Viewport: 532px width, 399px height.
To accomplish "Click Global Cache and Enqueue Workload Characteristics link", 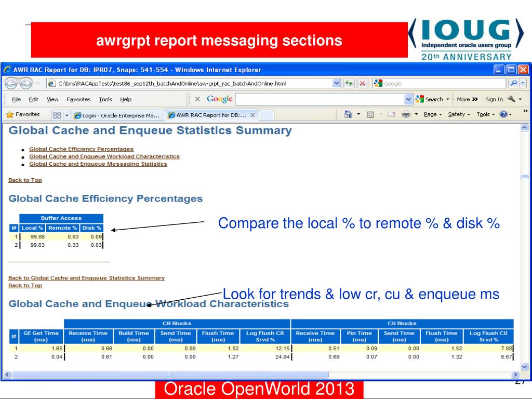I will click(x=104, y=156).
